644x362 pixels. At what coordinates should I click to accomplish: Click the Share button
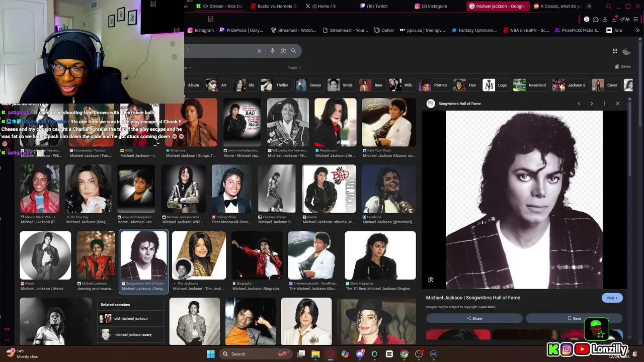click(x=474, y=318)
